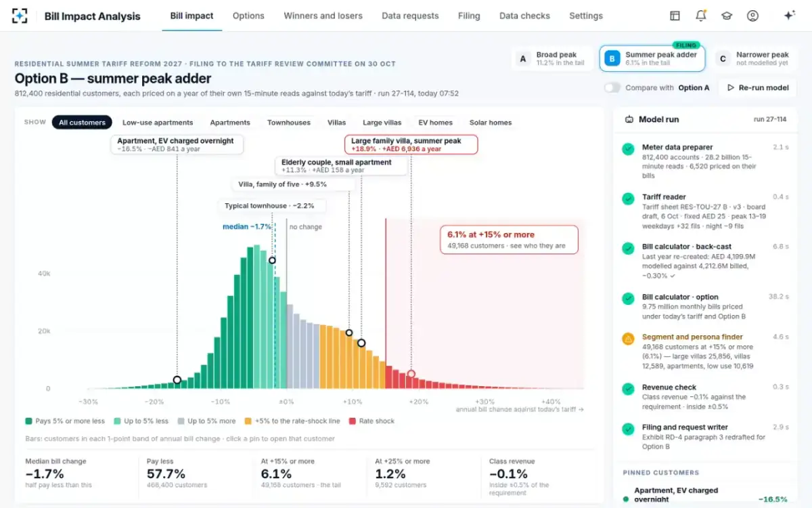812x508 pixels.
Task: Click Filing and request writer check icon
Action: tap(629, 429)
